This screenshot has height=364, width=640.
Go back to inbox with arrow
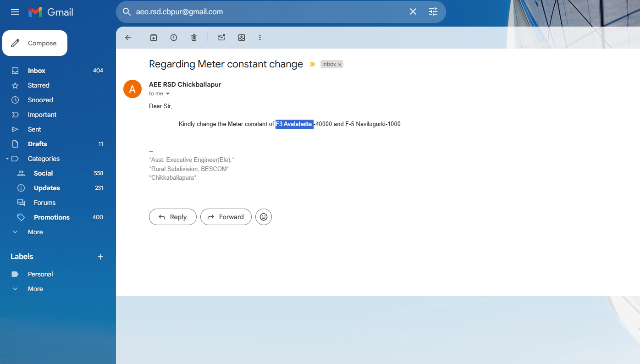(x=128, y=38)
